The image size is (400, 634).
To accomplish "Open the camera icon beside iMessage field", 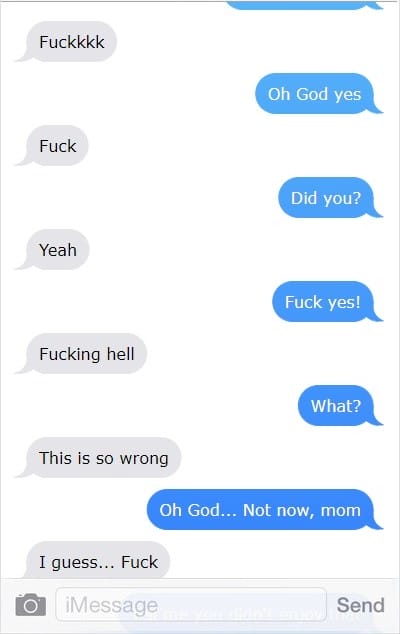I will point(31,605).
